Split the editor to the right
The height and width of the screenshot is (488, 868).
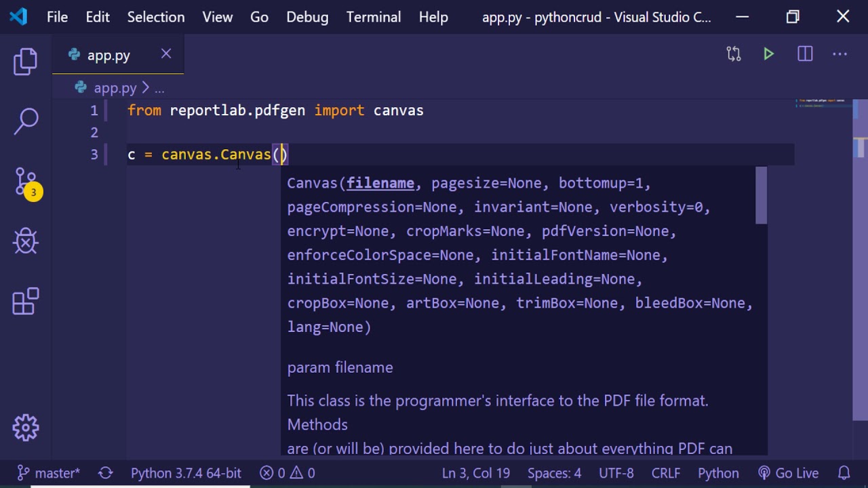(x=805, y=54)
